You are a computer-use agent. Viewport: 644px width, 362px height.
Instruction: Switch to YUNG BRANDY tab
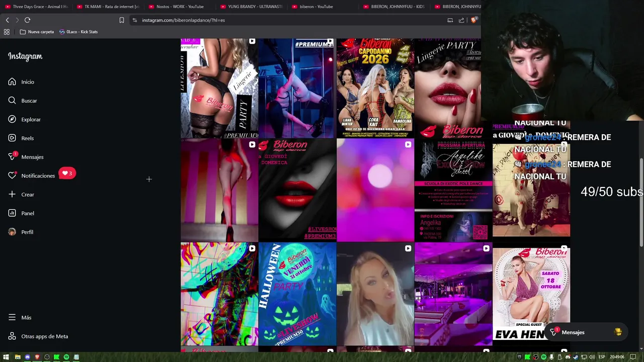252,7
